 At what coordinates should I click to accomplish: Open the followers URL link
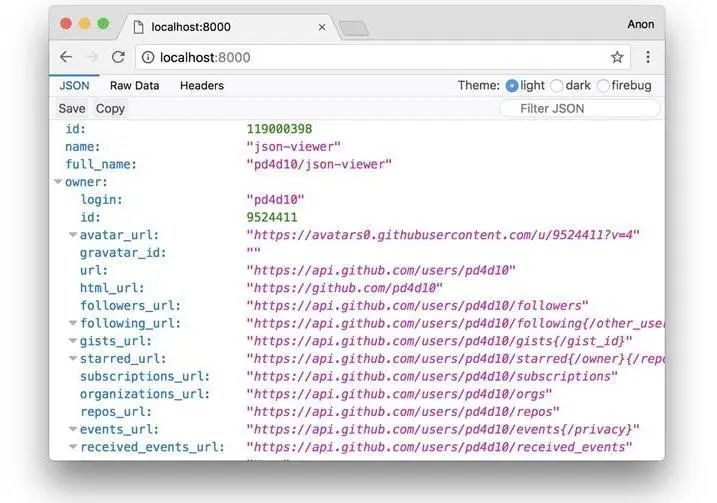[417, 305]
